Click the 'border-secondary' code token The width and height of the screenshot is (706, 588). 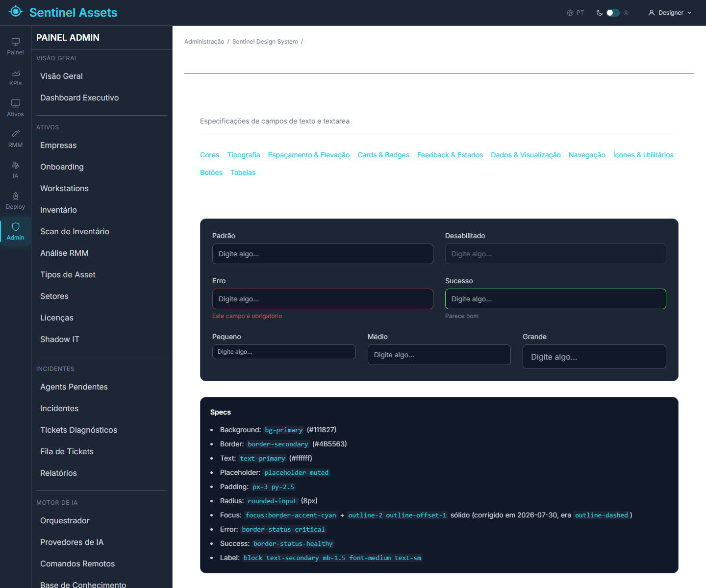[x=278, y=444]
